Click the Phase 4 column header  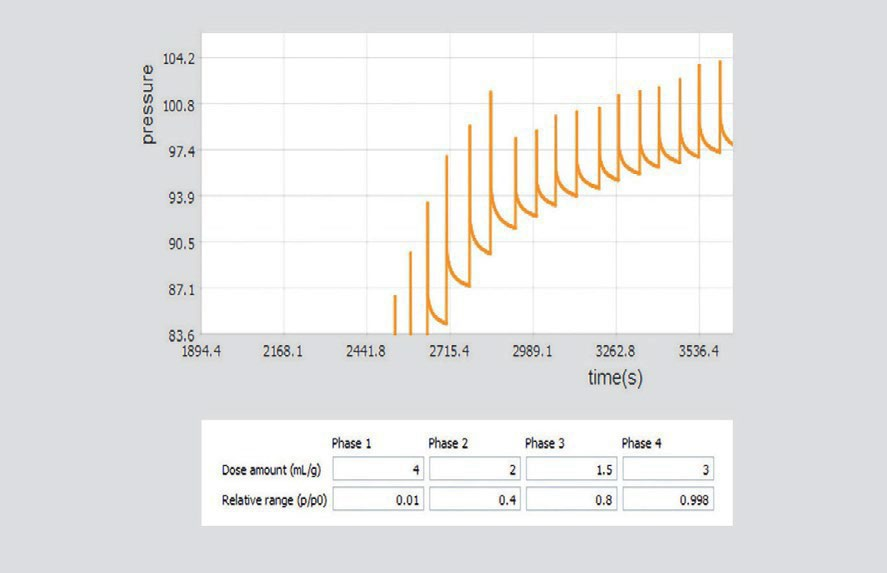(641, 443)
